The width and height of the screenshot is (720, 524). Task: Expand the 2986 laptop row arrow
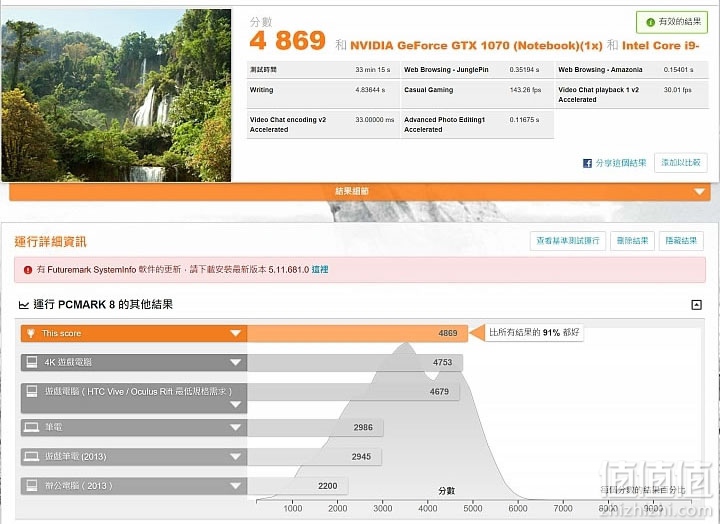235,428
